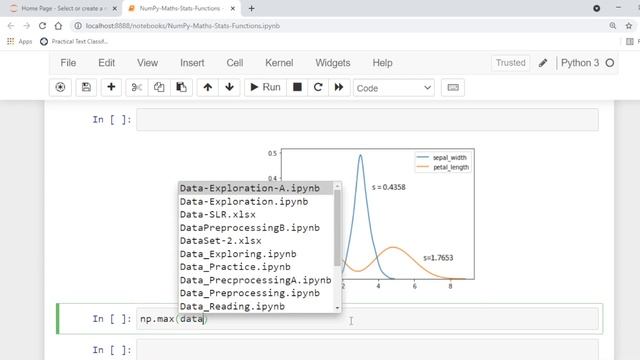The image size is (640, 360).
Task: Restart kernel and rerun all fast-forward icon
Action: (x=339, y=87)
